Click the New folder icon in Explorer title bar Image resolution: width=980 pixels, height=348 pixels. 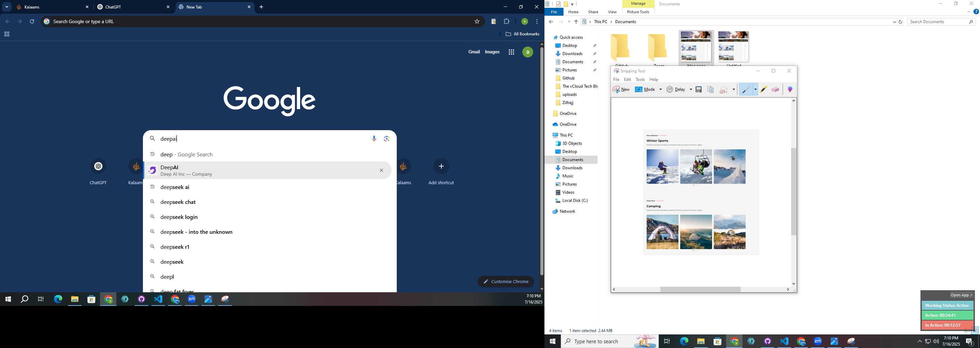click(566, 4)
